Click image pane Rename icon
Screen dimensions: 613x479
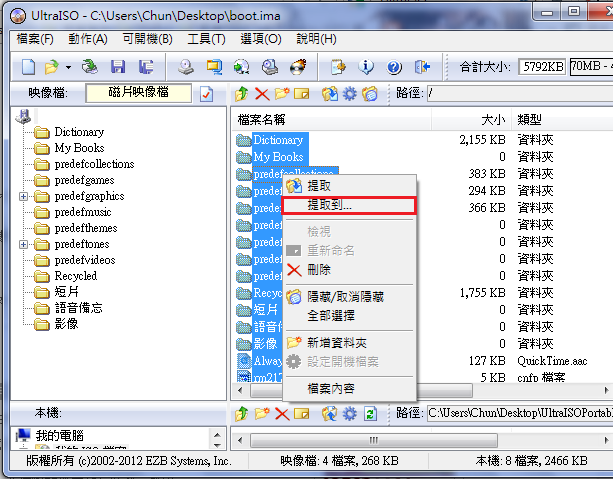(301, 94)
